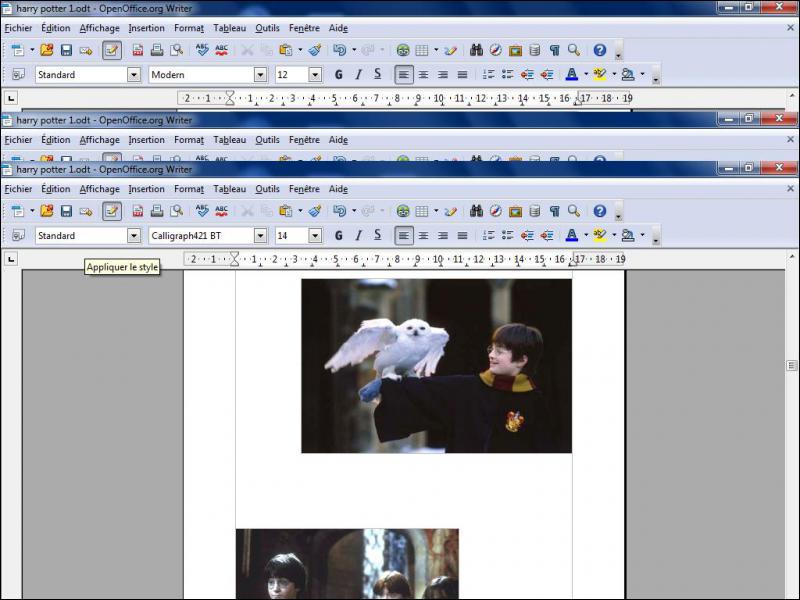Expand Table grid arrow in the front window
Viewport: 800px width, 600px height.
click(x=436, y=211)
